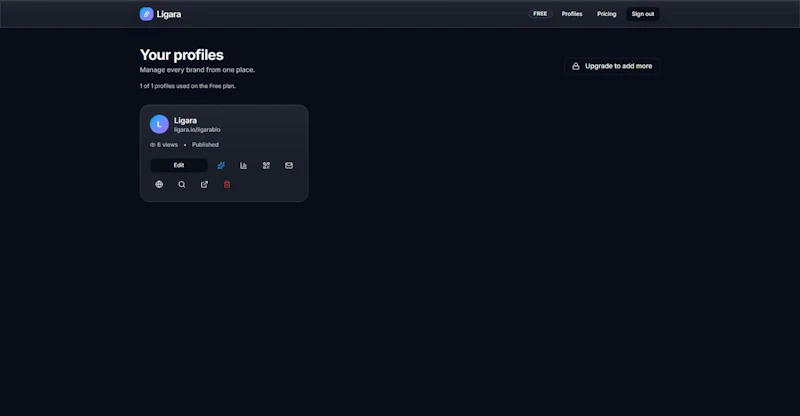Click the Ligara profile name on the card
Viewport: 800px width, 416px height.
[x=185, y=120]
